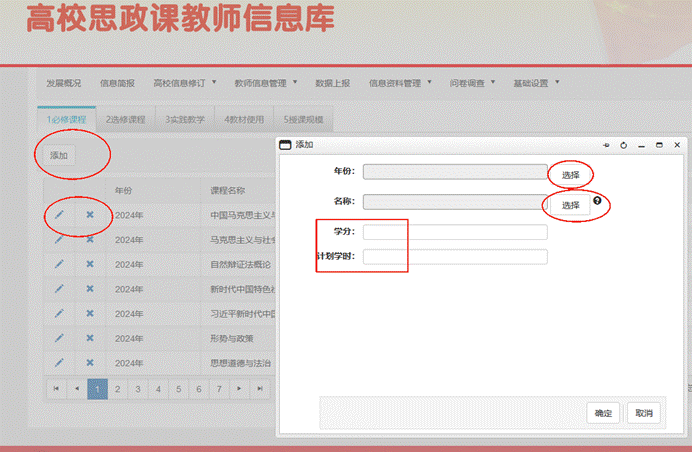Go to the last page of table

coord(260,388)
